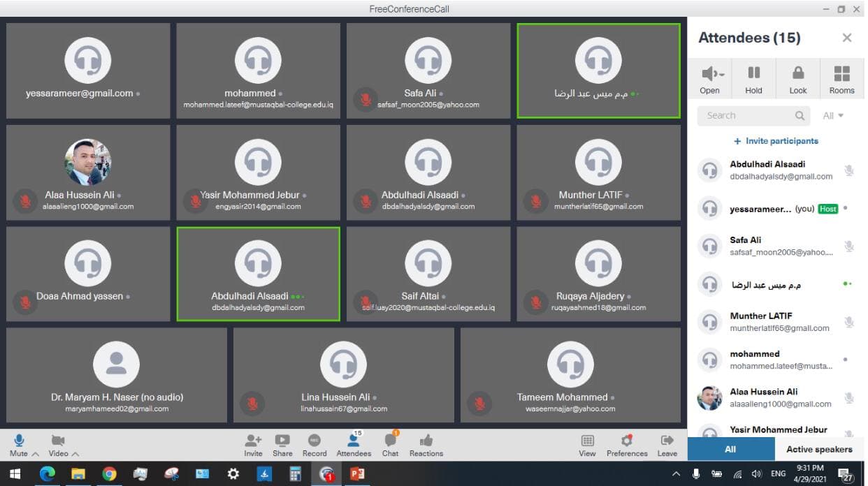This screenshot has height=486, width=868.
Task: Open the Reactions thumbs-up icon
Action: tap(426, 441)
